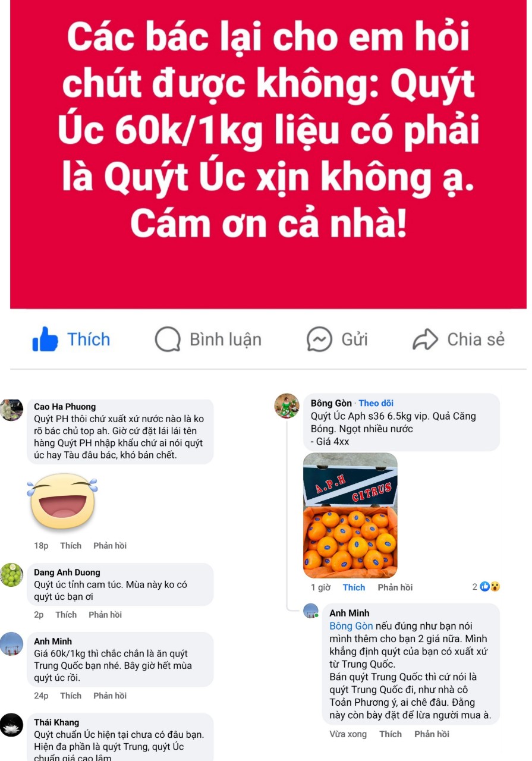Reply to Anh Minh's Vừa xong comment
The height and width of the screenshot is (761, 532).
[x=432, y=734]
